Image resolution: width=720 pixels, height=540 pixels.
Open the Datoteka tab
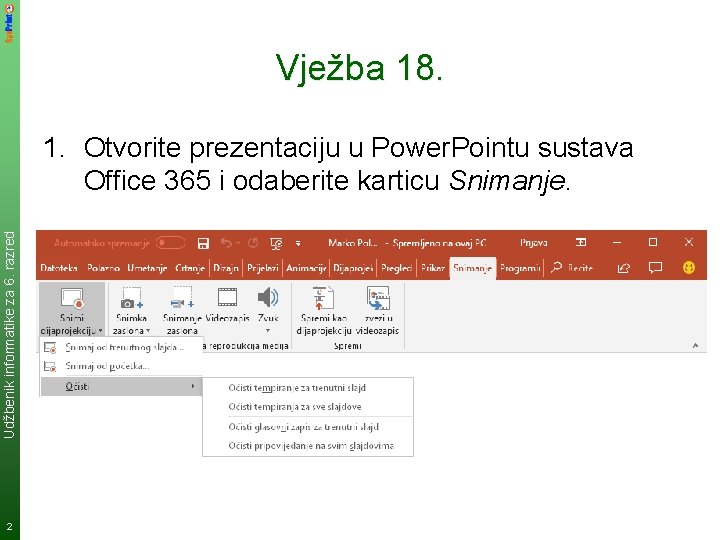point(59,268)
